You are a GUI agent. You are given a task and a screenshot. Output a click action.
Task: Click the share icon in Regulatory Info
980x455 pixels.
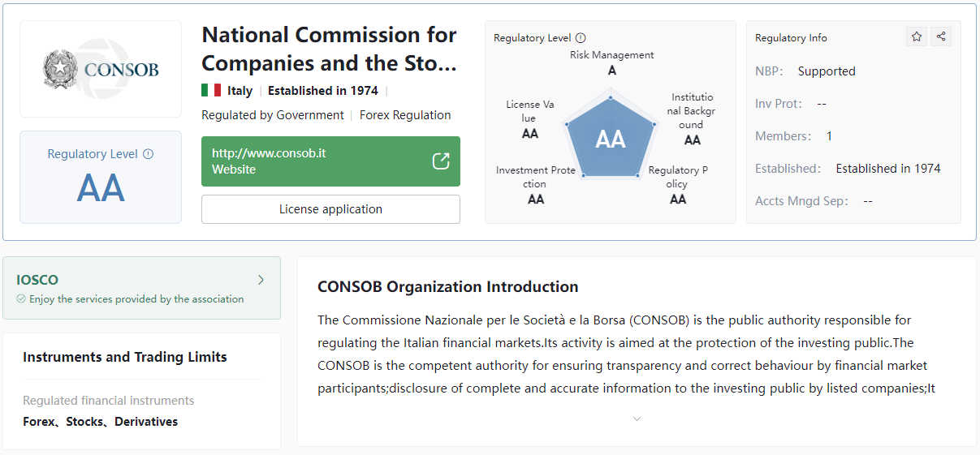point(941,36)
